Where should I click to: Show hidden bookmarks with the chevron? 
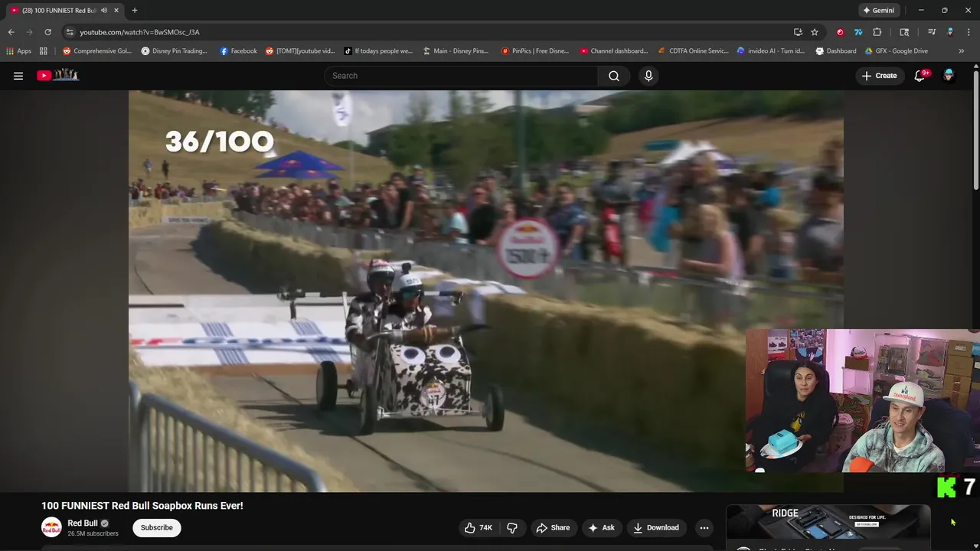[x=962, y=51]
